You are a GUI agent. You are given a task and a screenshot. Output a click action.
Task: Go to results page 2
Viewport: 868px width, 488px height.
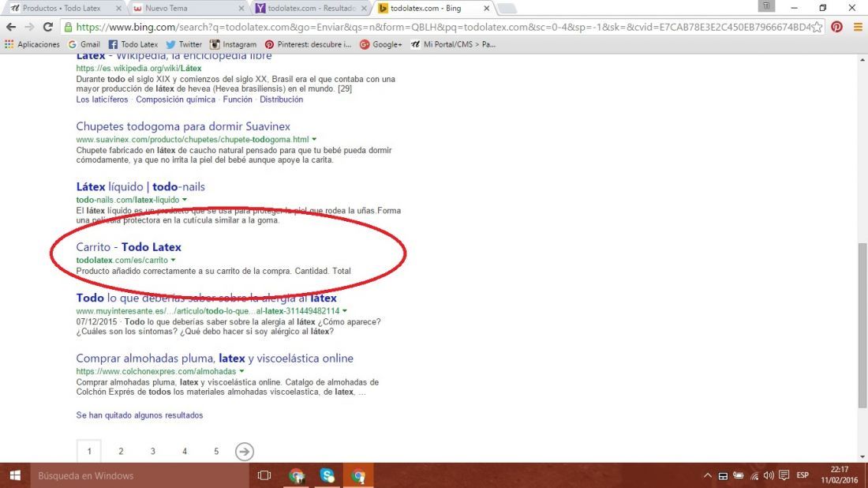point(121,452)
